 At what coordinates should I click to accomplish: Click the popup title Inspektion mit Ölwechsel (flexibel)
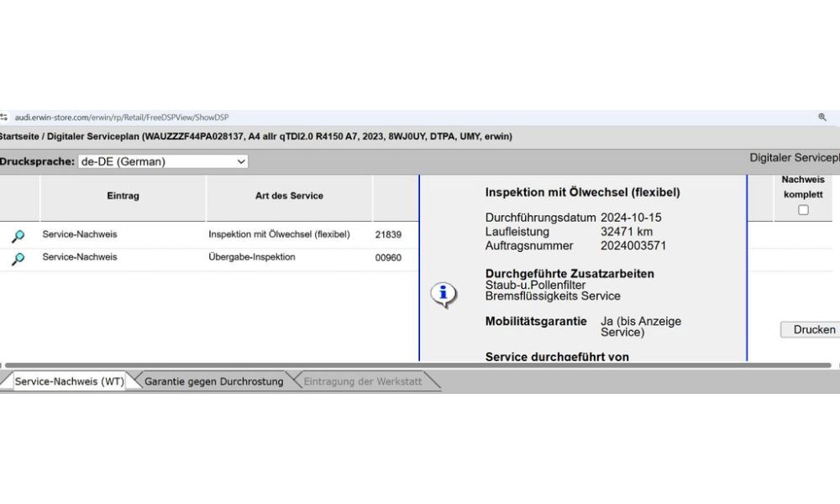tap(583, 192)
